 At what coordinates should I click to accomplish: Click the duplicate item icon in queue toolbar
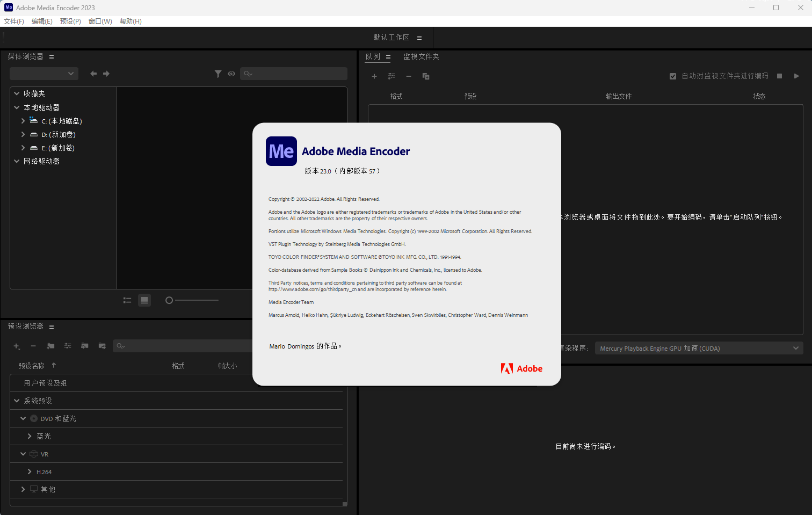click(425, 76)
